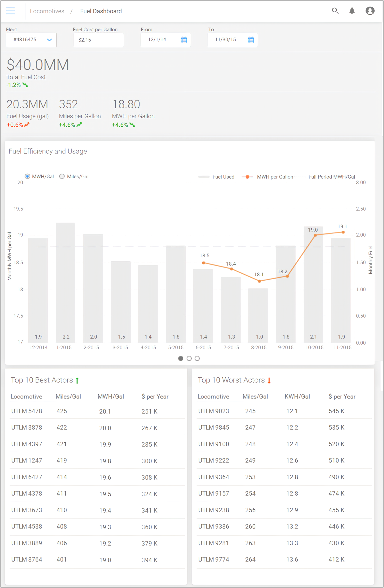Viewport: 384px width, 588px height.
Task: Go to the Locomotives breadcrumb
Action: (47, 11)
